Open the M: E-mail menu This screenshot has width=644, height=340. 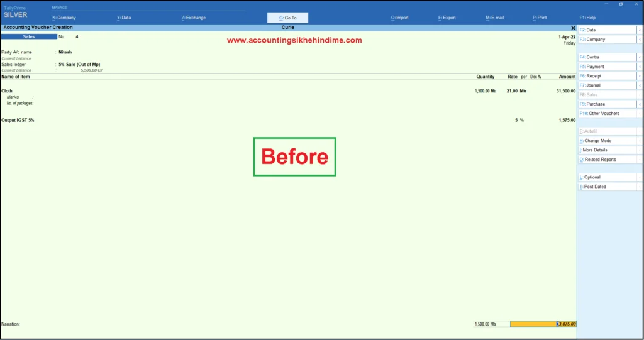(494, 18)
